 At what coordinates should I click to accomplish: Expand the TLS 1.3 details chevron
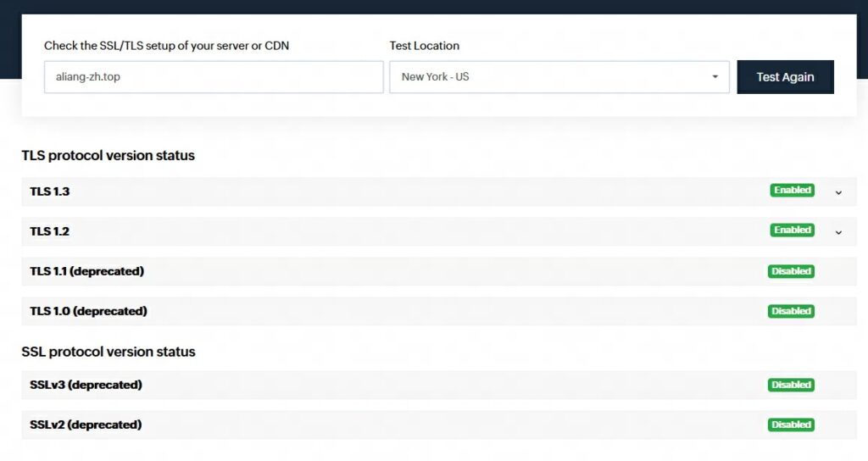[838, 192]
